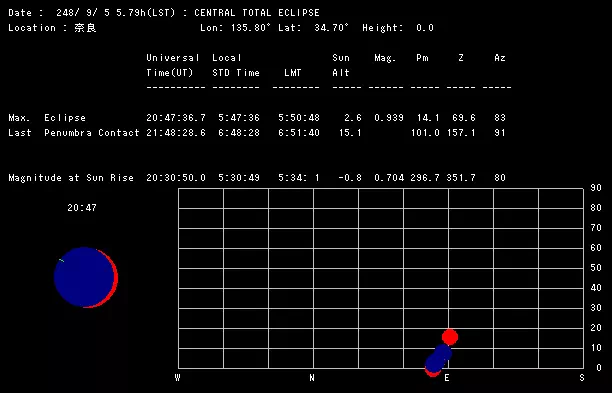Viewport: 612px width, 393px height.
Task: Click the blue moon near the horizon
Action: (438, 358)
